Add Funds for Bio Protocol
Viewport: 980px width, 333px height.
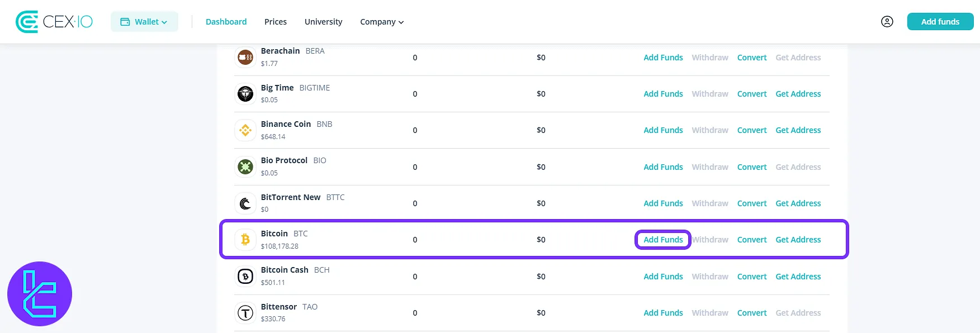pos(663,167)
